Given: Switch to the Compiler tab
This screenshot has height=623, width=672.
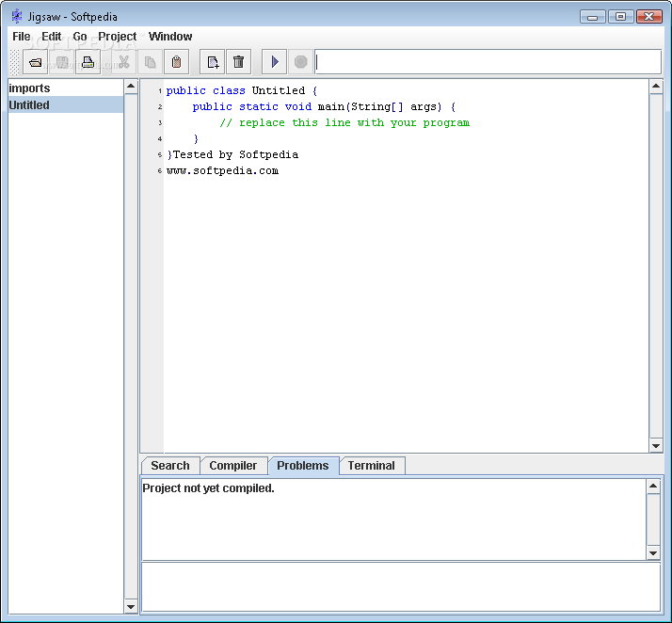Looking at the screenshot, I should pyautogui.click(x=233, y=466).
